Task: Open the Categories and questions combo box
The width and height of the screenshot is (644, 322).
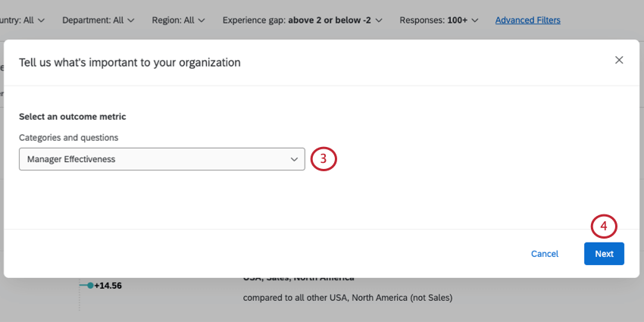Action: point(161,159)
